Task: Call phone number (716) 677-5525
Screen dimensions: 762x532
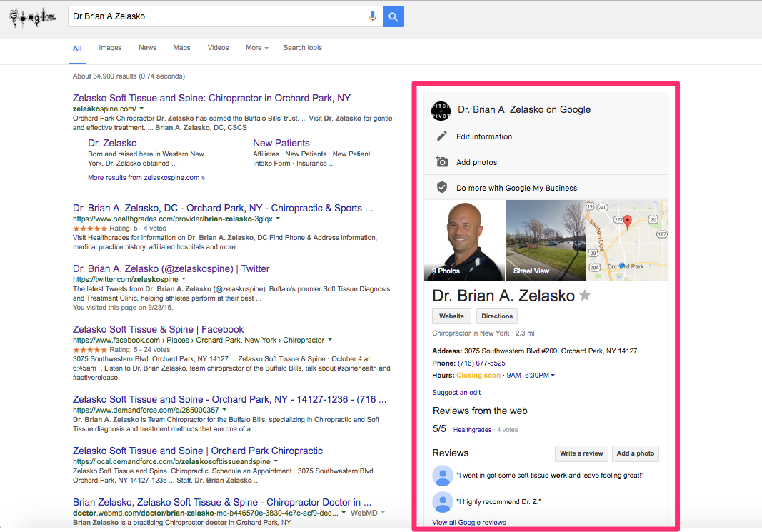Action: click(481, 363)
